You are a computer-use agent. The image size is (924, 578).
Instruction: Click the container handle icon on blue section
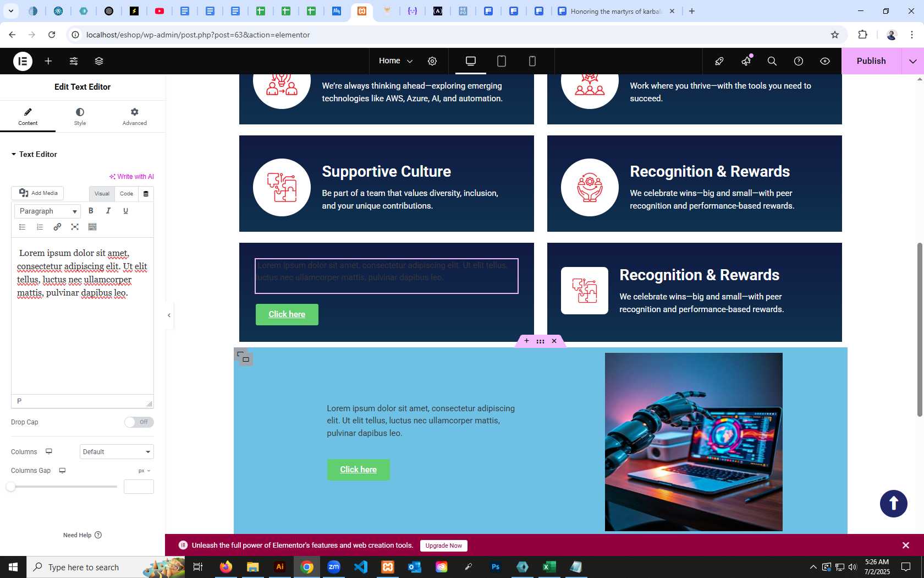point(243,357)
